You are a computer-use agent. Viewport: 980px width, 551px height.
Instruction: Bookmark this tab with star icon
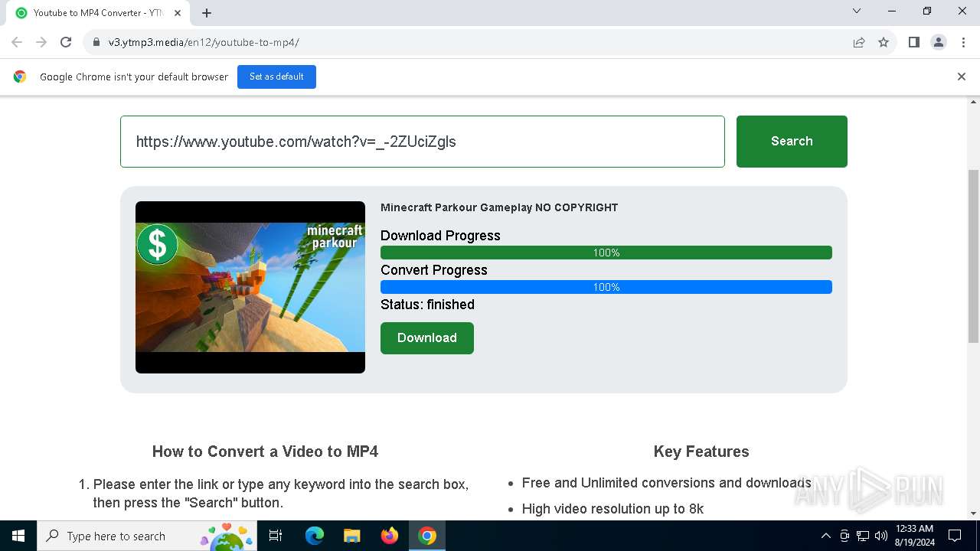point(884,42)
